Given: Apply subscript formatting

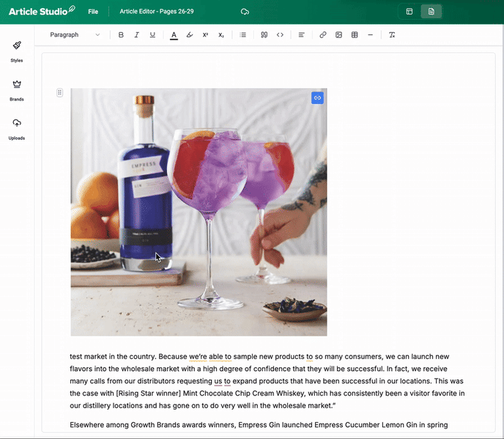Looking at the screenshot, I should pos(221,35).
